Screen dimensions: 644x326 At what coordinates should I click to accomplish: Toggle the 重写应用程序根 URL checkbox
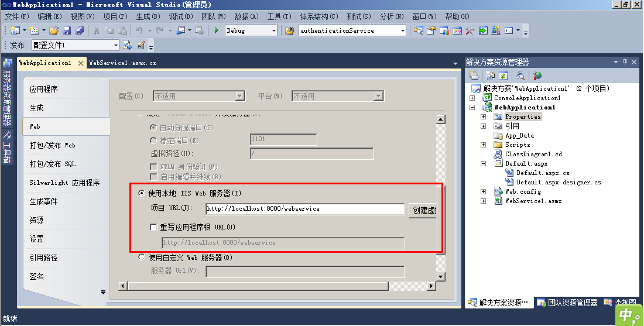click(153, 227)
